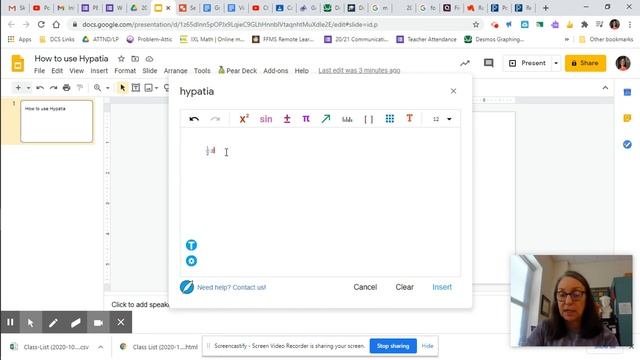Open the Edit menu
Screen dimensions: 640x360
(57, 71)
